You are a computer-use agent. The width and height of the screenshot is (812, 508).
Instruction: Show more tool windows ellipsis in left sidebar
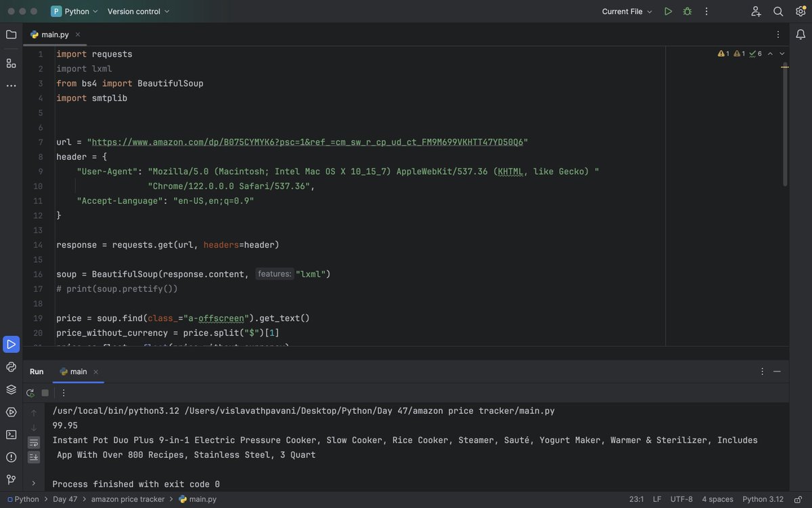(11, 85)
